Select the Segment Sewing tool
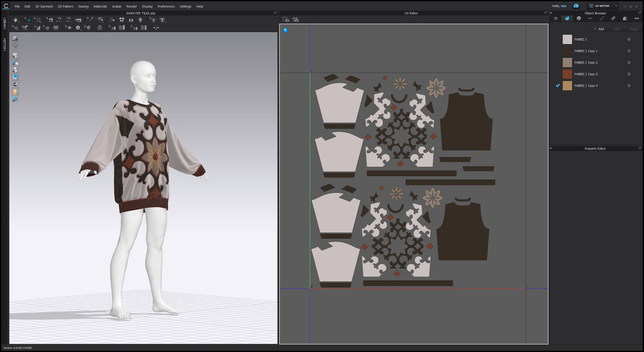 (x=59, y=20)
